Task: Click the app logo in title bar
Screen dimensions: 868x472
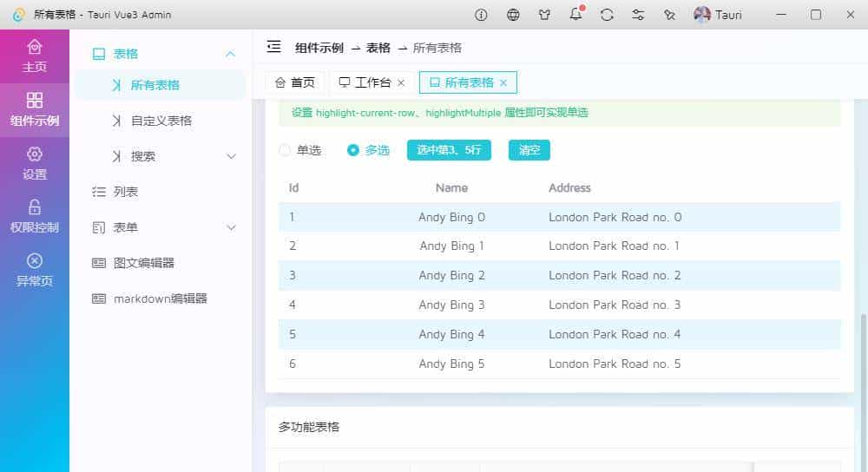Action: (x=19, y=15)
